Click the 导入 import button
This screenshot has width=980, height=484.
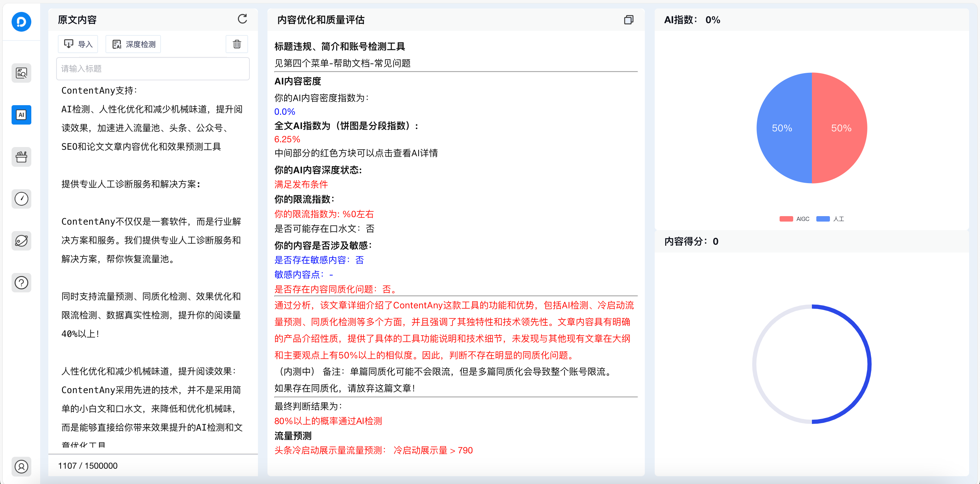point(78,44)
